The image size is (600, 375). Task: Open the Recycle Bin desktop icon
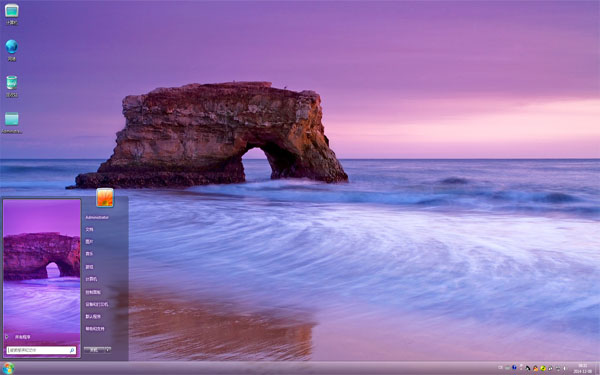11,86
